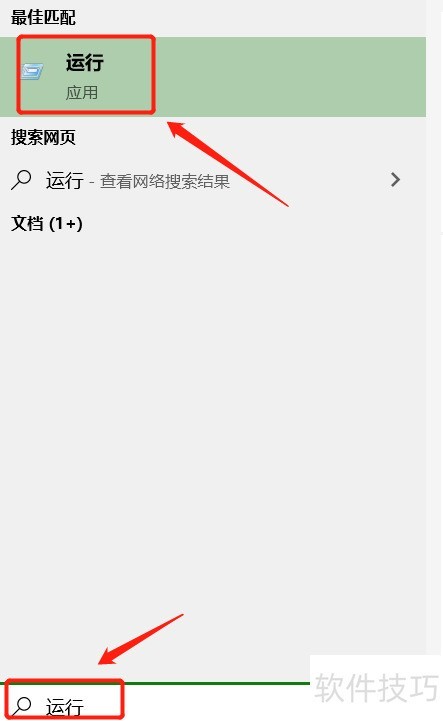The height and width of the screenshot is (721, 443).
Task: Open the 运行 app title in best match
Action: pyautogui.click(x=85, y=63)
